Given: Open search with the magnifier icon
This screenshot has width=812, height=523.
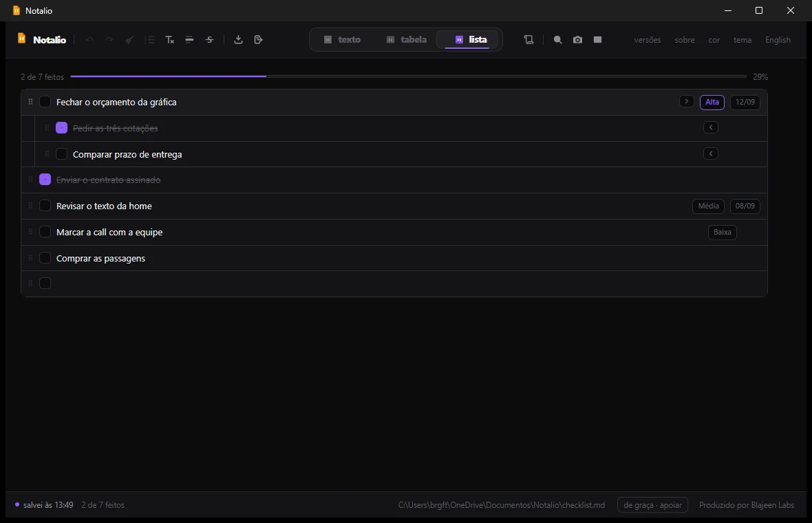Looking at the screenshot, I should [557, 40].
